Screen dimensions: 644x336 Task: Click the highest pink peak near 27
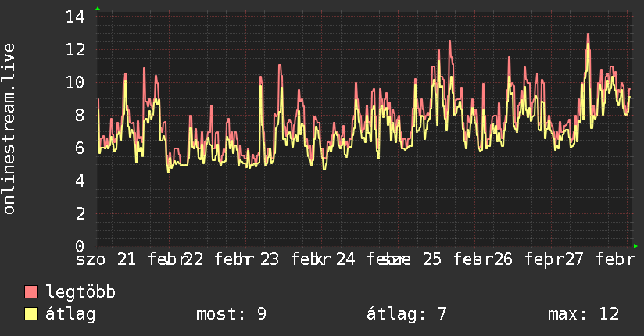[x=589, y=34]
